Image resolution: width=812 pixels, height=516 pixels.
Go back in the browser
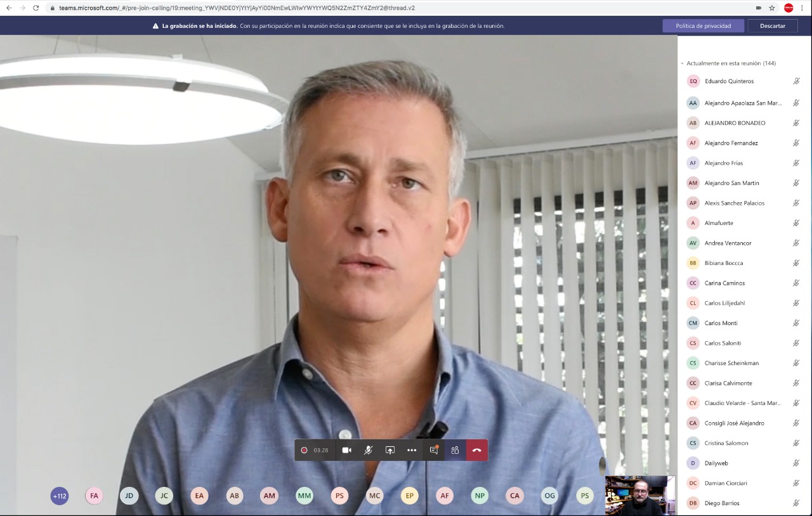9,8
